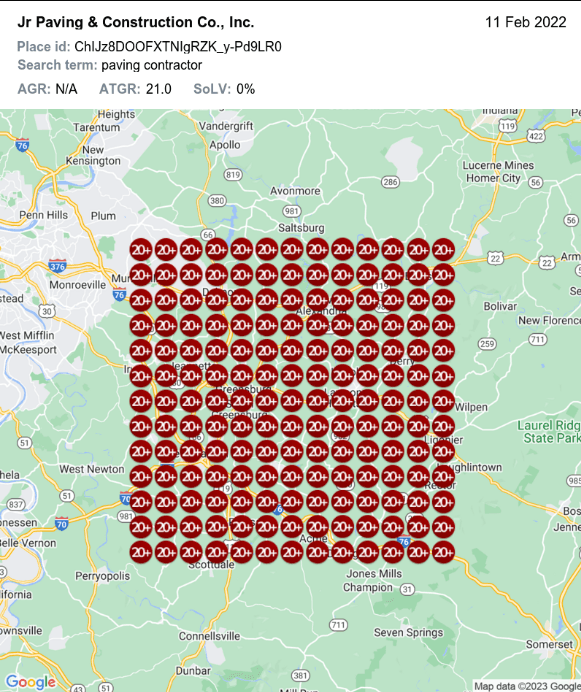Select the bottom-right 20+ grid marker
581x692 pixels.
click(443, 552)
